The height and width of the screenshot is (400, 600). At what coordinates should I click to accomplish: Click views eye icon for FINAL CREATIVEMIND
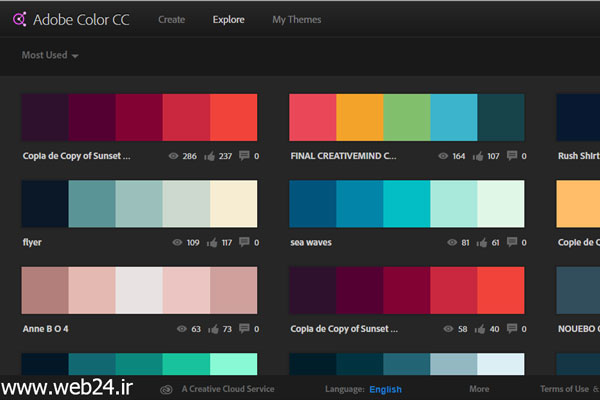click(443, 156)
